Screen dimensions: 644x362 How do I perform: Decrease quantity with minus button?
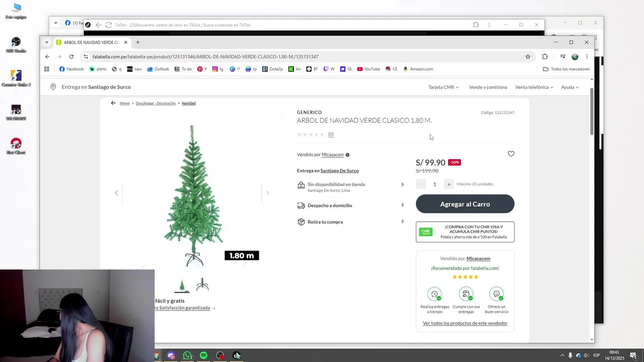421,184
